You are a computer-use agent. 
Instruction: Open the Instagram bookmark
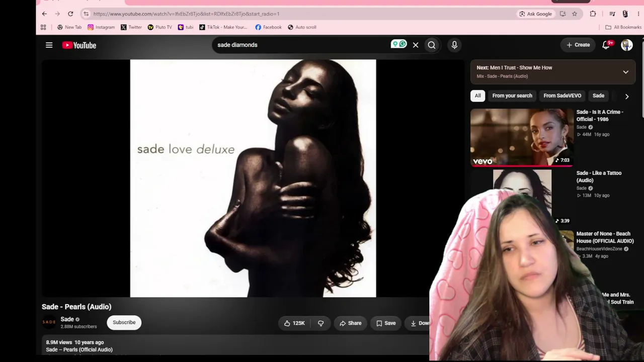pyautogui.click(x=101, y=27)
